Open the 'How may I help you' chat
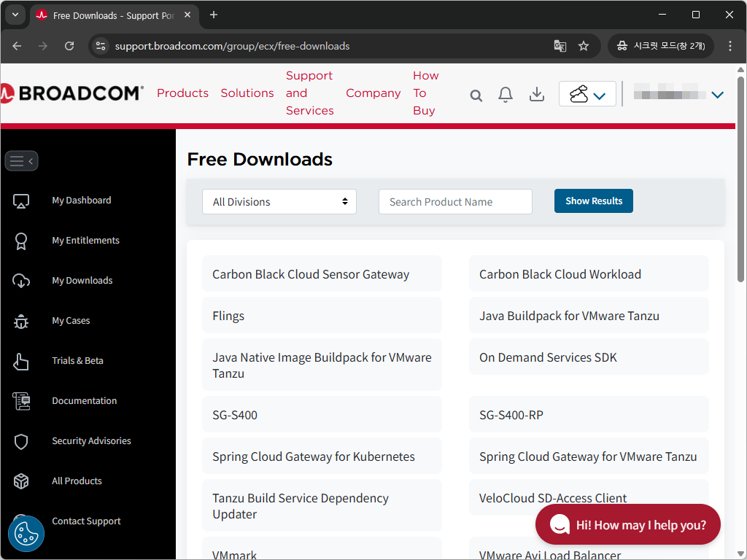 coord(628,524)
